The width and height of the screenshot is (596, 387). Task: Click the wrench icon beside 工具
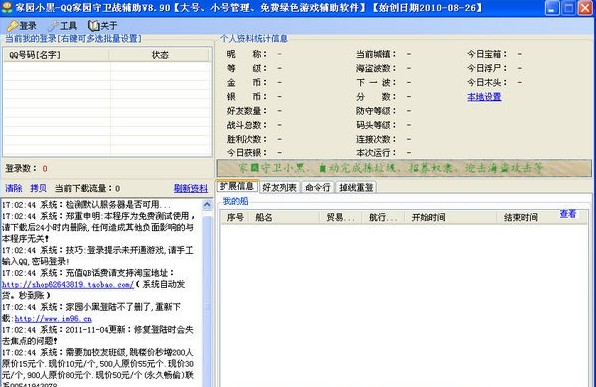pos(54,26)
